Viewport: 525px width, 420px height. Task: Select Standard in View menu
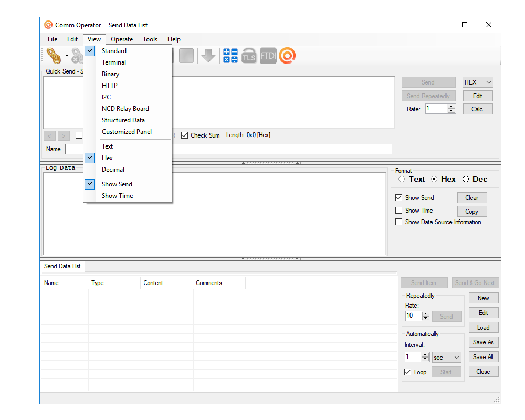[128, 51]
